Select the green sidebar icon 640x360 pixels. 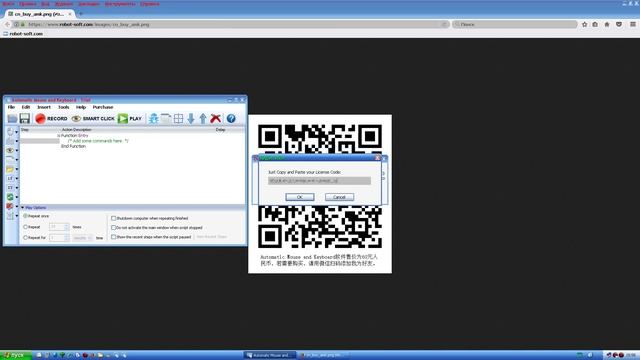point(10,197)
